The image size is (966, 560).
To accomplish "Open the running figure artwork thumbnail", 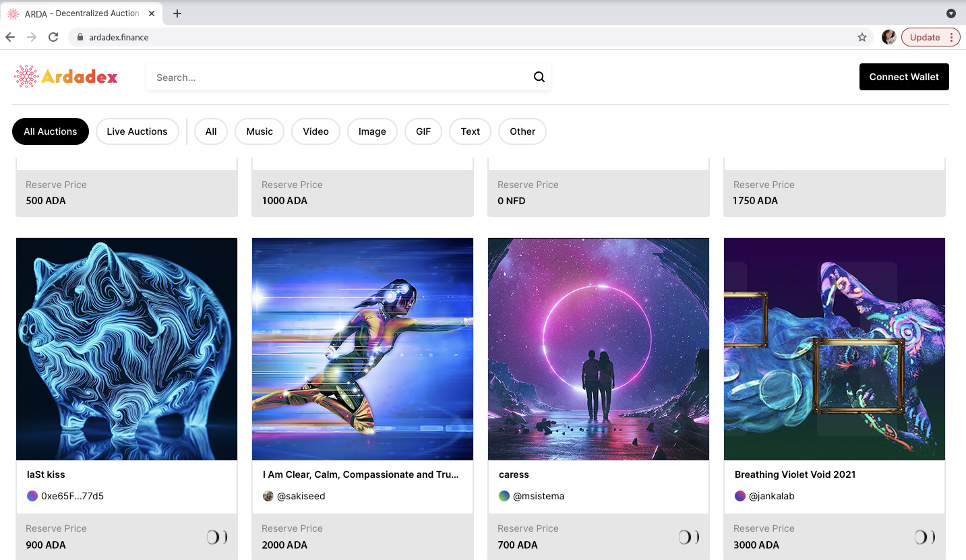I will (363, 349).
